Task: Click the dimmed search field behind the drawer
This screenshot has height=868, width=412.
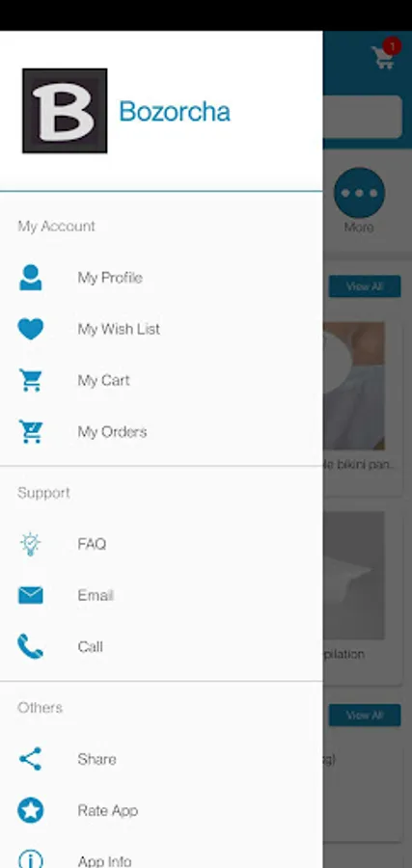Action: coord(362,117)
